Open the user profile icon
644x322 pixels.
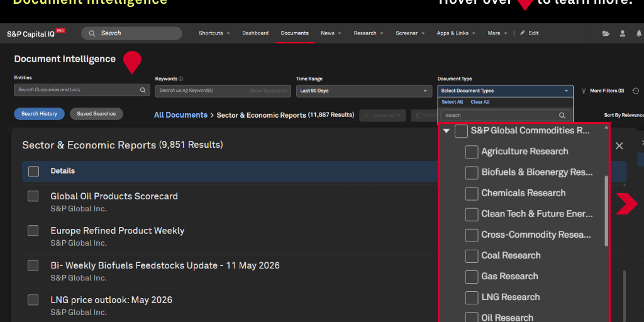click(623, 34)
